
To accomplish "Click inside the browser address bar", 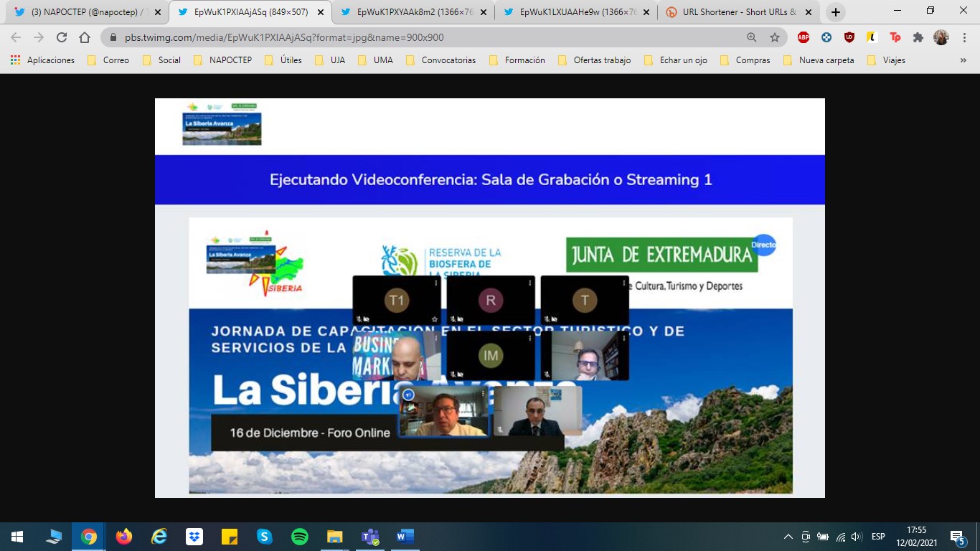I will click(287, 37).
